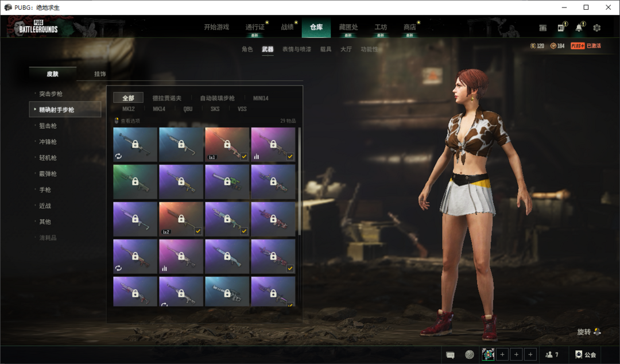Filter skins by MK12
Viewport: 620px width, 364px height.
128,109
